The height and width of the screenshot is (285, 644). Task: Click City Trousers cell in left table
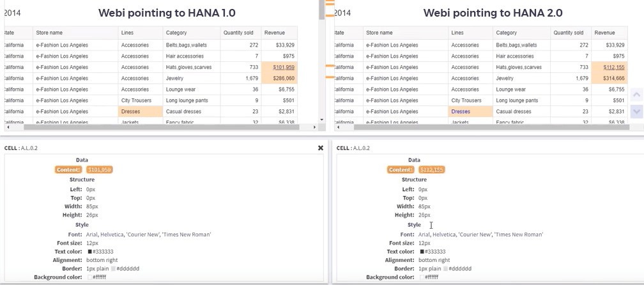141,100
